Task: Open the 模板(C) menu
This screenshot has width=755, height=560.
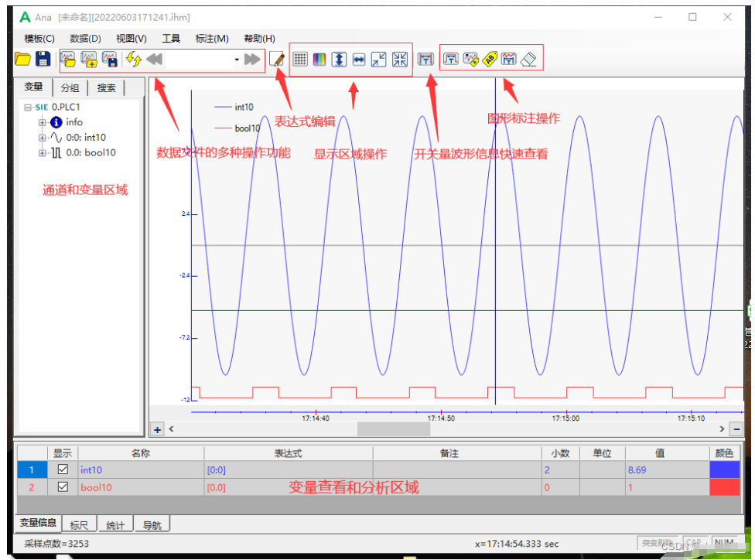Action: [39, 39]
